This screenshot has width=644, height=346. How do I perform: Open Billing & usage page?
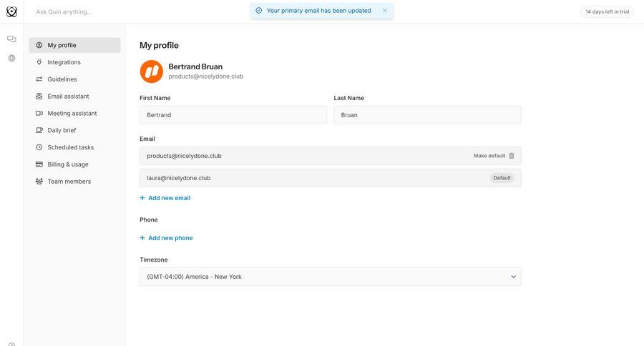(x=68, y=164)
